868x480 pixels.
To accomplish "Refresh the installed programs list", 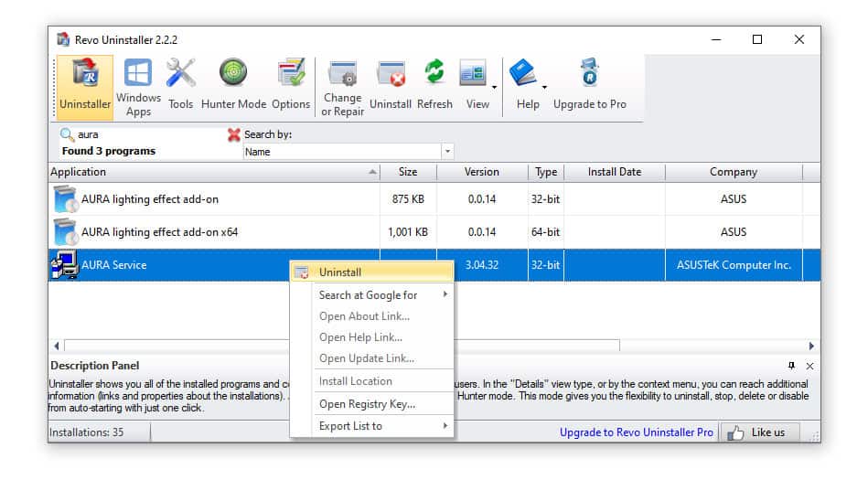I will point(434,84).
